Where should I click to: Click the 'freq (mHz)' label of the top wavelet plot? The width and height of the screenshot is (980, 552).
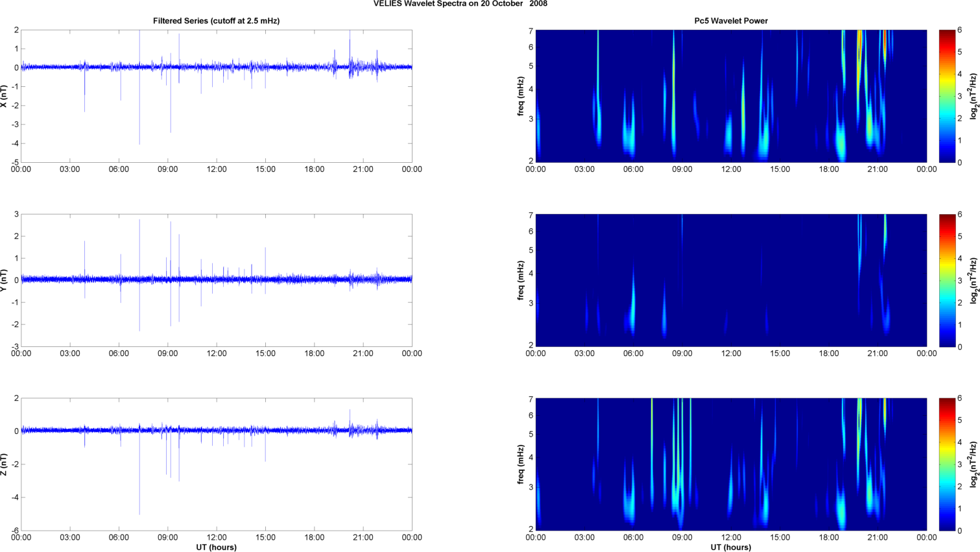[521, 96]
